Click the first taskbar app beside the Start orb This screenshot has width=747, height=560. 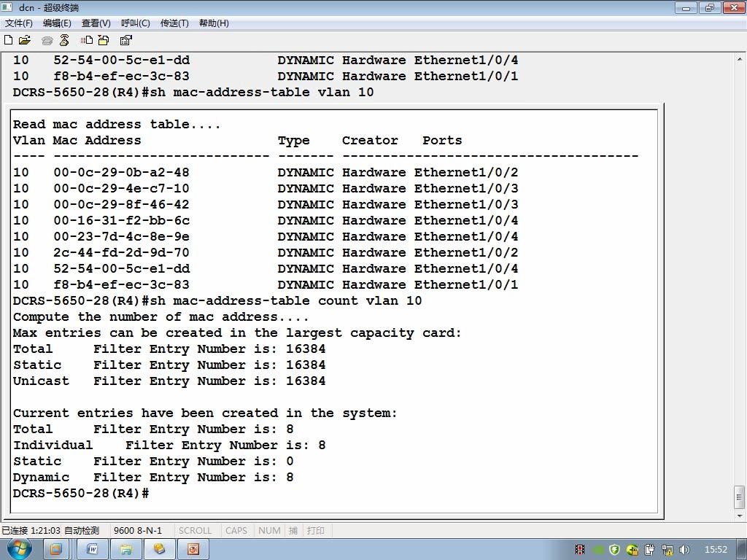click(55, 550)
